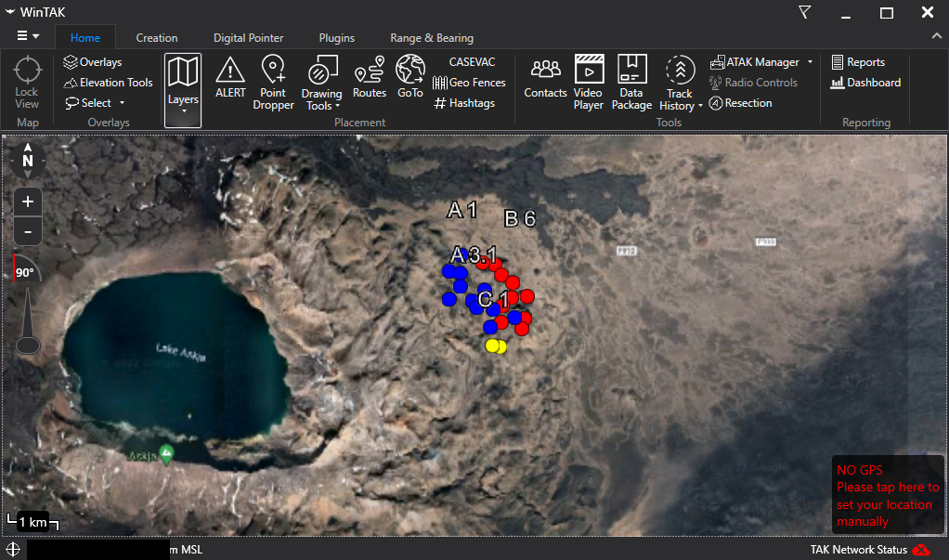This screenshot has height=560, width=949.
Task: Open Geo Fences
Action: (x=469, y=83)
